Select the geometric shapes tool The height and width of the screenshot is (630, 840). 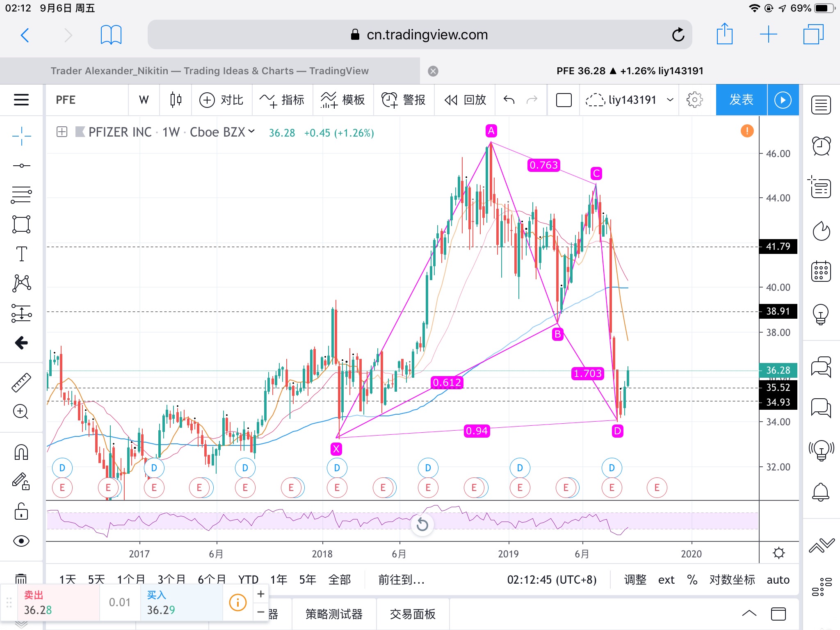click(x=21, y=224)
